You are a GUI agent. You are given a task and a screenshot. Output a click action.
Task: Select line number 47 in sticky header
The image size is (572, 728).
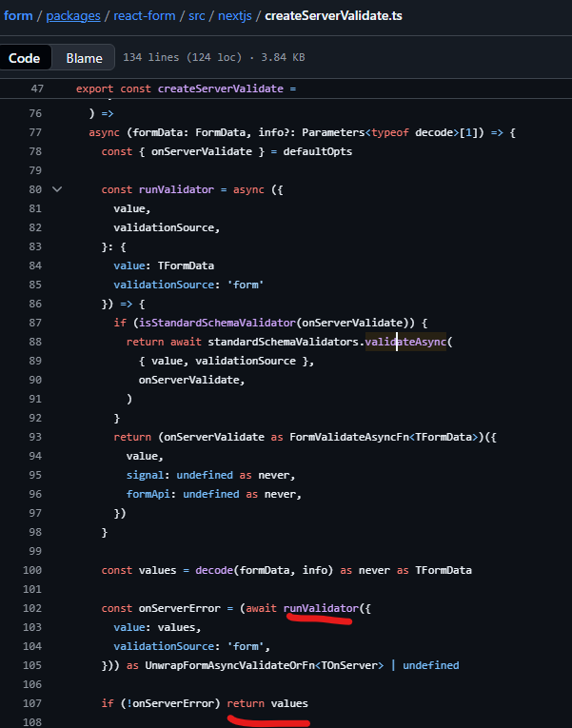(37, 89)
